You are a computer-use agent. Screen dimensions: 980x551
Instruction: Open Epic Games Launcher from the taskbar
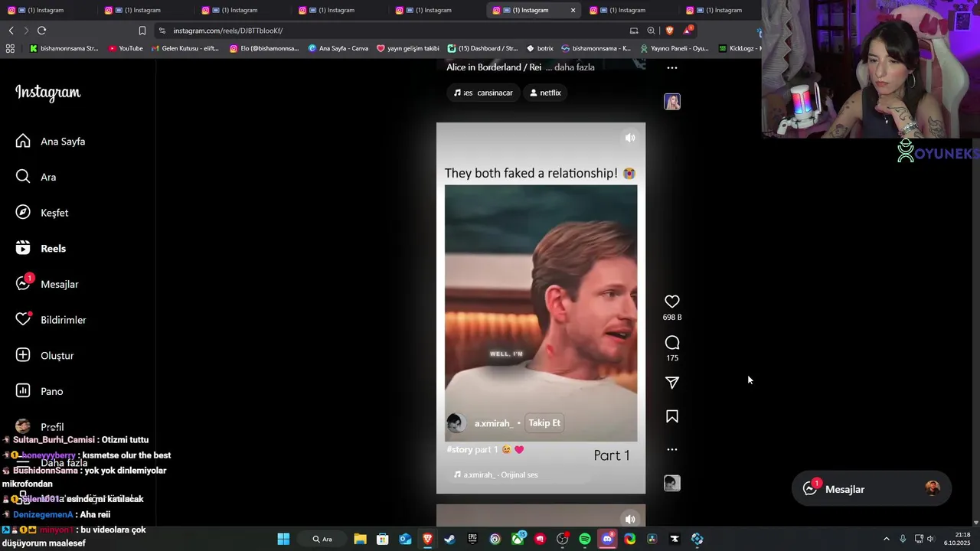(472, 539)
